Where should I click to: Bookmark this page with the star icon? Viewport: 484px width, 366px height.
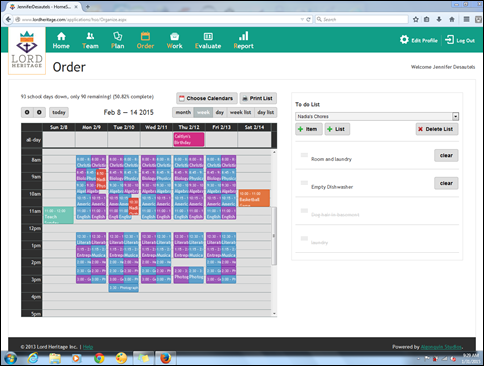[x=416, y=19]
